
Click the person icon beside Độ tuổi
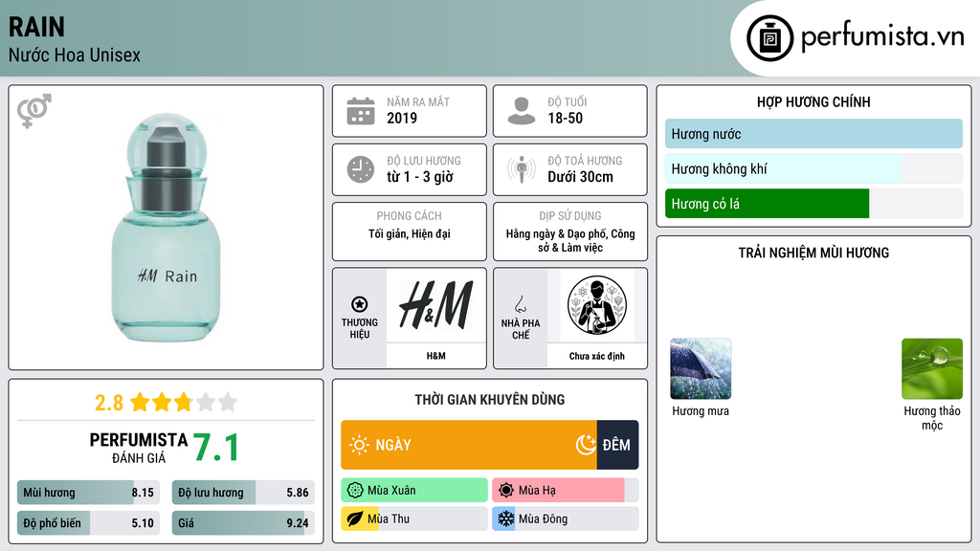pos(522,111)
